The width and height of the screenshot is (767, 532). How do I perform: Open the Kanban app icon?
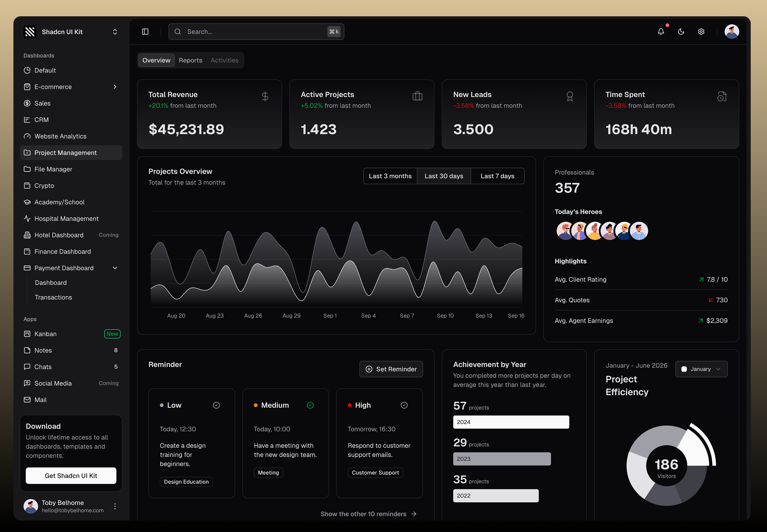(27, 334)
